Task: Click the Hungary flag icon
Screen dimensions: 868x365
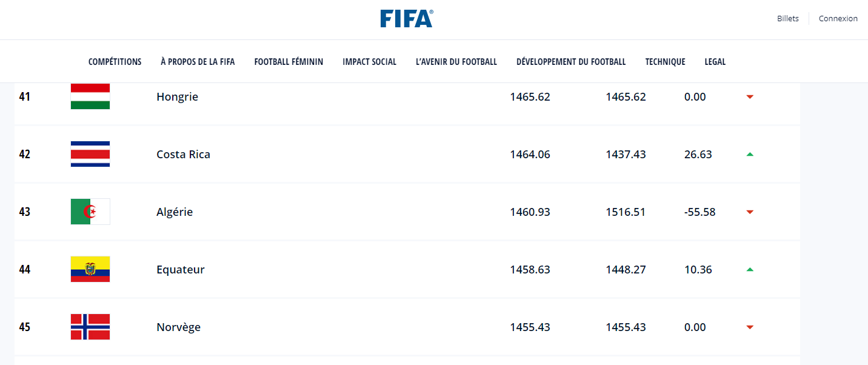Action: click(x=90, y=96)
